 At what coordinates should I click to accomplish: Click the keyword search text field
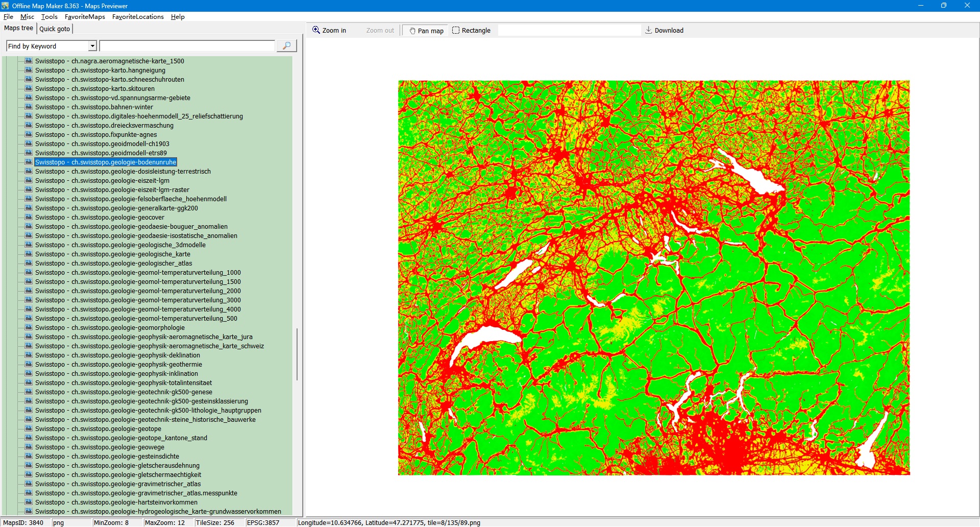click(187, 46)
